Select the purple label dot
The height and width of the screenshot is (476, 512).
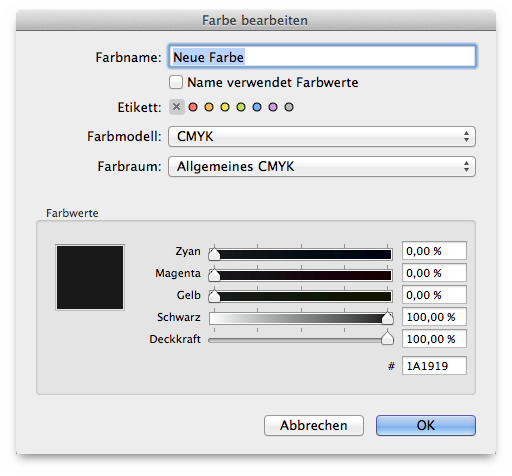pyautogui.click(x=273, y=107)
